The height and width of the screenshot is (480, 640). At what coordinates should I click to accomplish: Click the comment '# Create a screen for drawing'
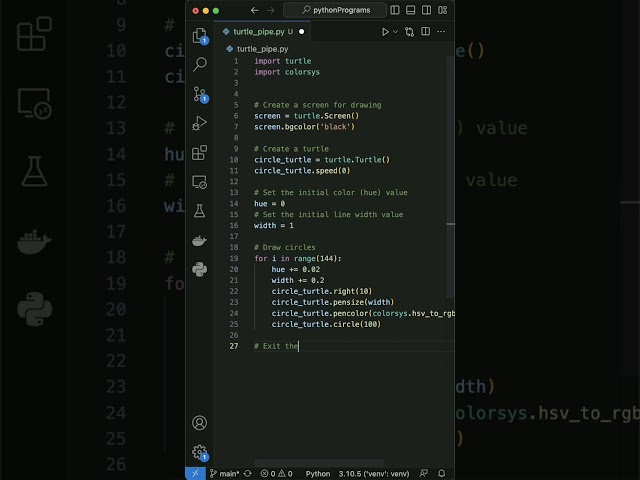tap(318, 105)
